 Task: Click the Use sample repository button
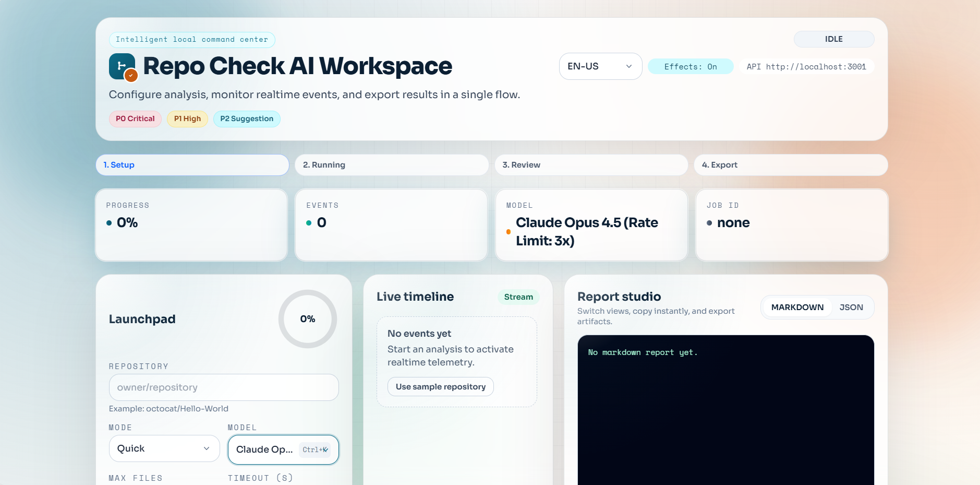point(440,386)
